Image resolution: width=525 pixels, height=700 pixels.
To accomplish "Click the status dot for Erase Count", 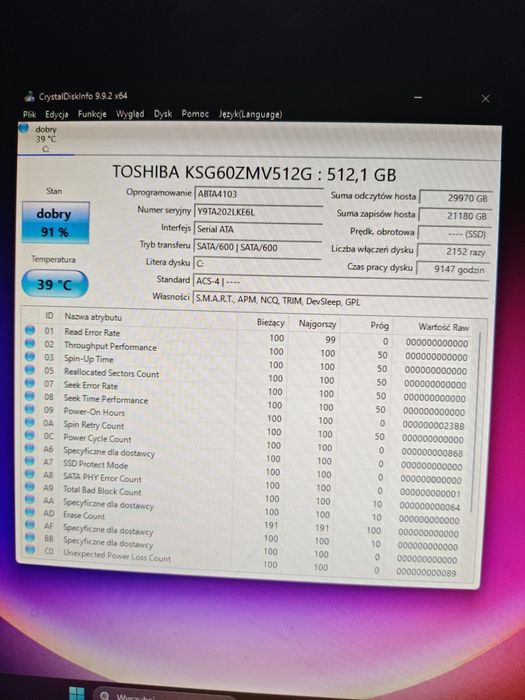I will coord(30,512).
